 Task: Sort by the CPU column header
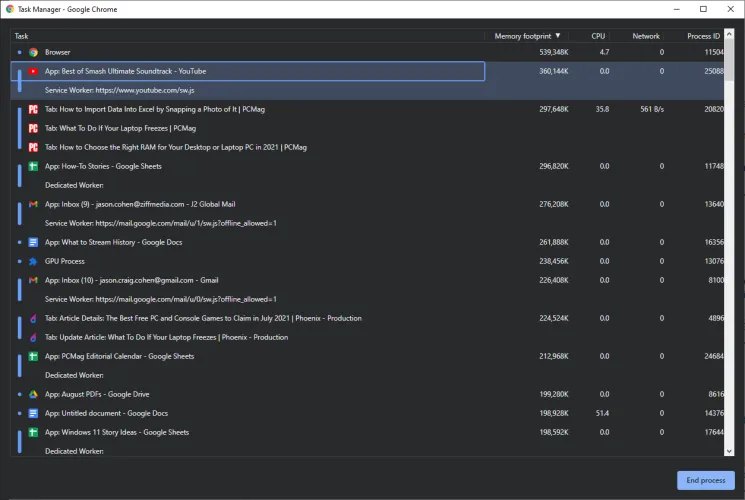[x=598, y=36]
